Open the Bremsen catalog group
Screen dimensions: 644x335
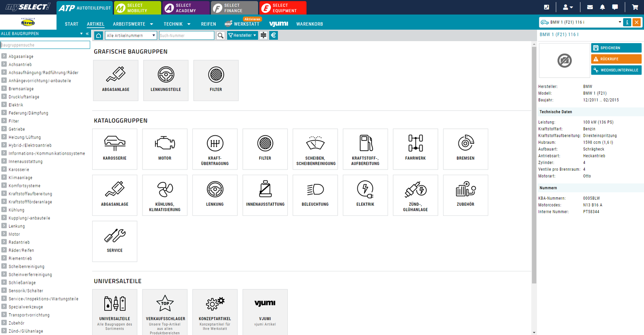[x=466, y=149]
